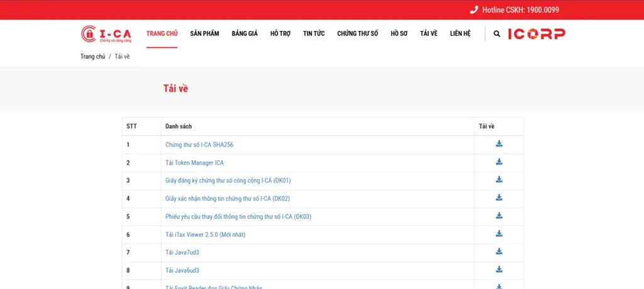This screenshot has width=644, height=289.
Task: Download the DK02 confirmation form icon
Action: tap(499, 197)
